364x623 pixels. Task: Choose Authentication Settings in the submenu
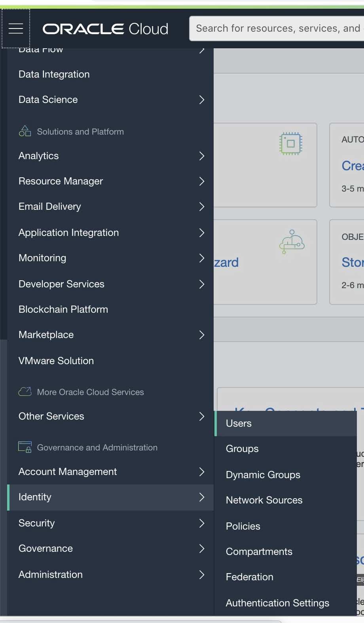pyautogui.click(x=278, y=603)
